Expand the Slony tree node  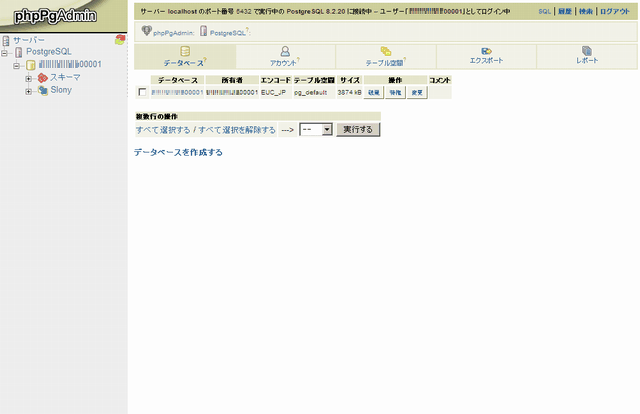tap(29, 91)
